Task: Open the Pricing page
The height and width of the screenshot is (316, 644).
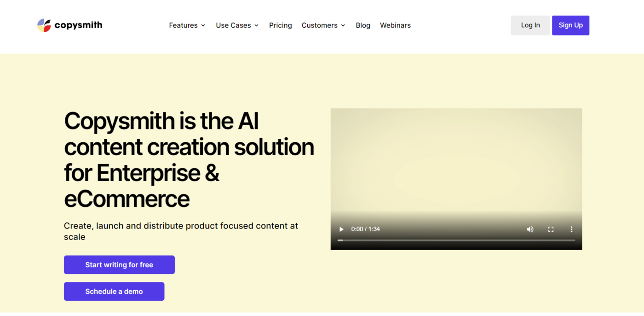Action: [x=280, y=25]
